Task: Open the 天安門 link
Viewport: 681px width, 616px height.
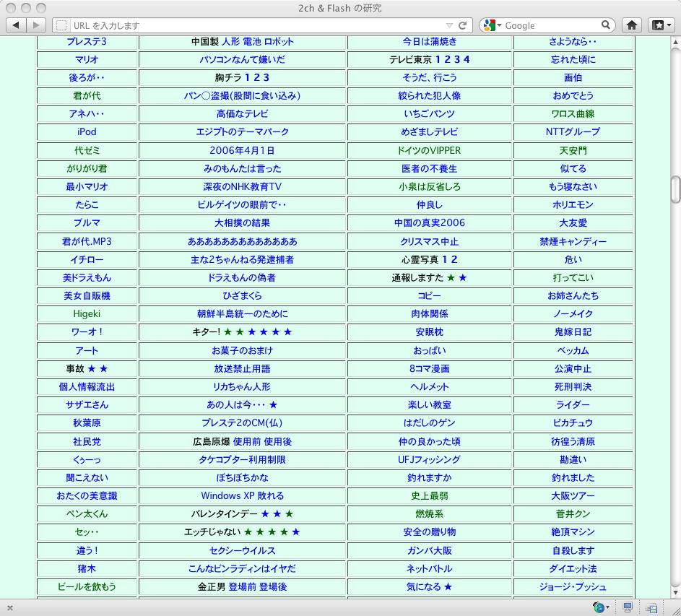Action: coord(573,150)
